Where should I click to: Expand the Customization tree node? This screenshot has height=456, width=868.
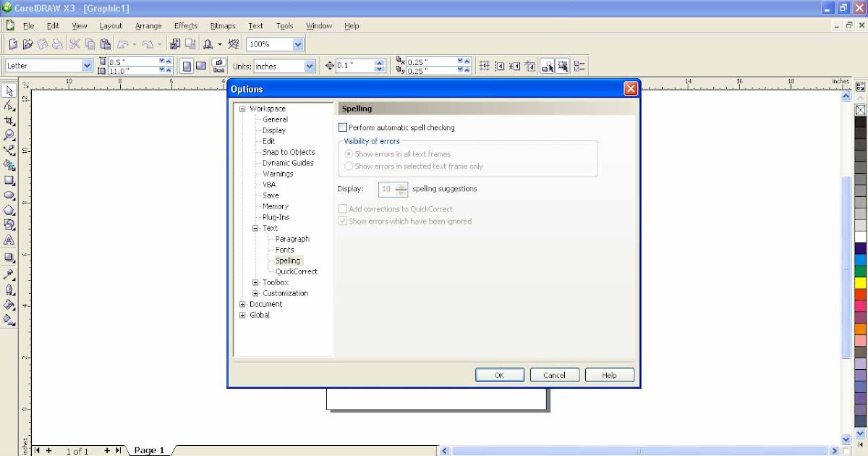tap(255, 293)
